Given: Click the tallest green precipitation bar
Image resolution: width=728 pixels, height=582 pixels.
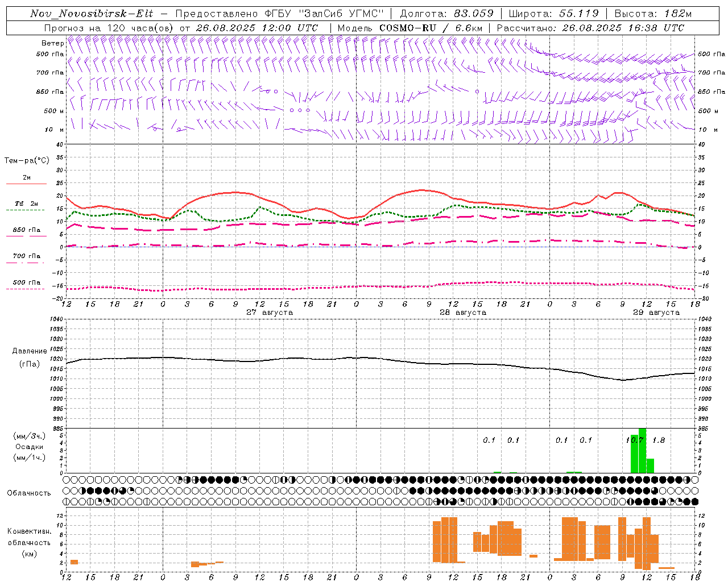Looking at the screenshot, I should coord(642,450).
